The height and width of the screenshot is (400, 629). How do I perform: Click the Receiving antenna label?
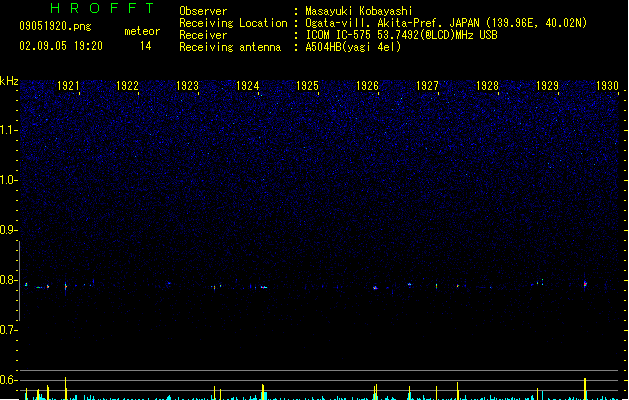(x=230, y=47)
